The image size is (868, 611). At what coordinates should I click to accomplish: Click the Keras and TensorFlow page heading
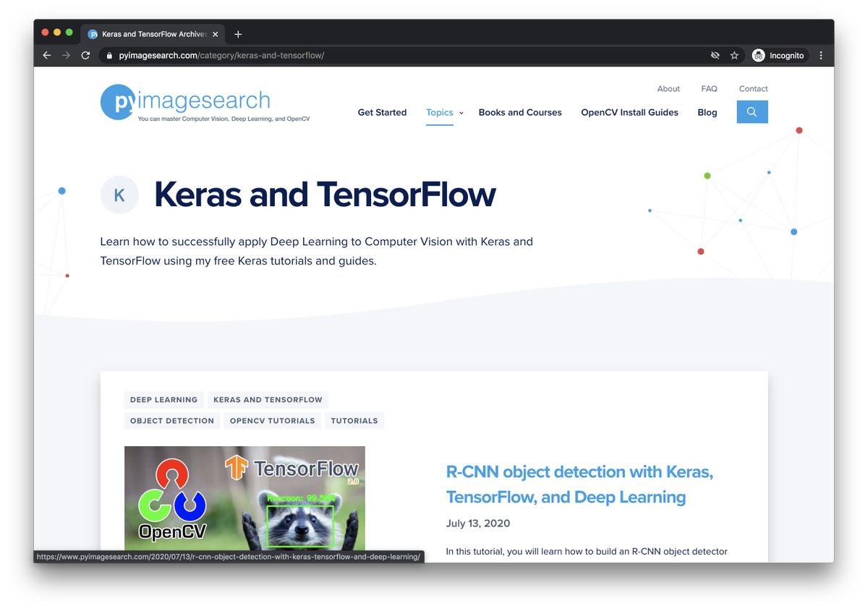(325, 195)
